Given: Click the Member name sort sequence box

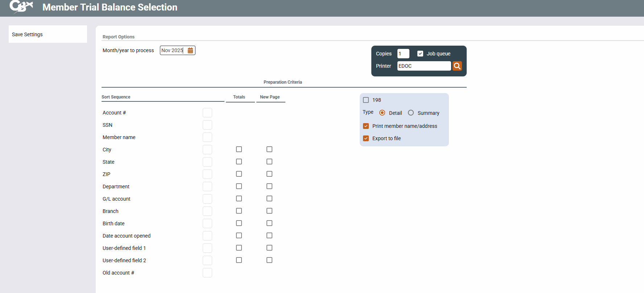Looking at the screenshot, I should pyautogui.click(x=207, y=137).
